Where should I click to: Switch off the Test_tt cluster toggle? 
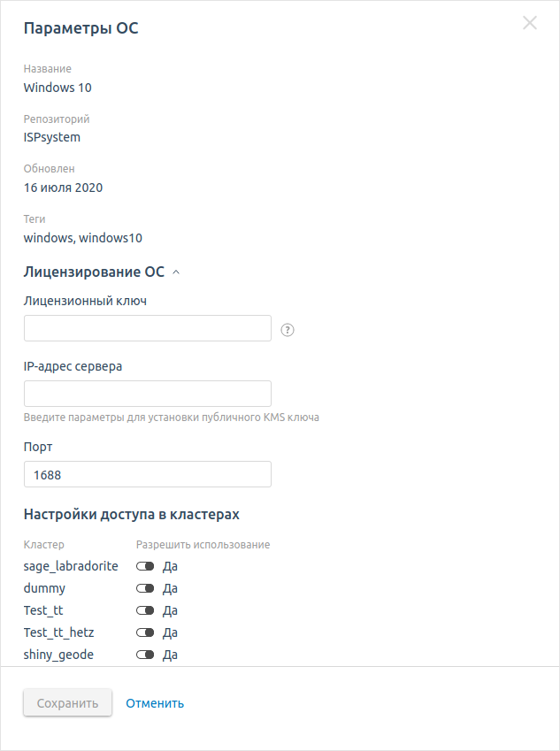[145, 610]
